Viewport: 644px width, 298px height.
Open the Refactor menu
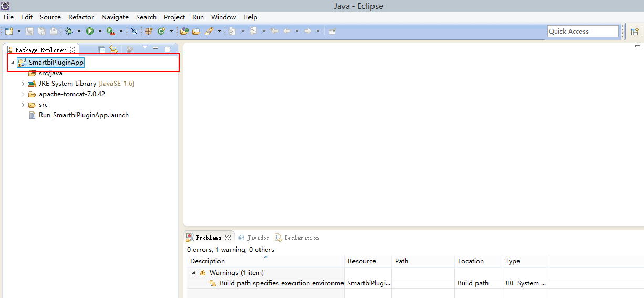81,17
